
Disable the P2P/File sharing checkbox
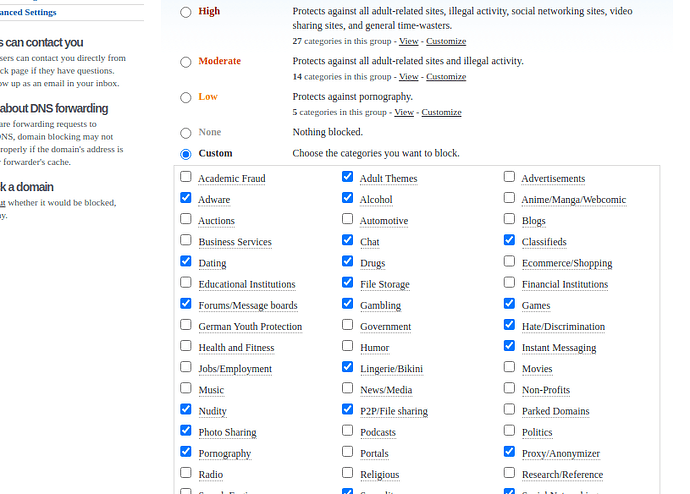tap(348, 410)
